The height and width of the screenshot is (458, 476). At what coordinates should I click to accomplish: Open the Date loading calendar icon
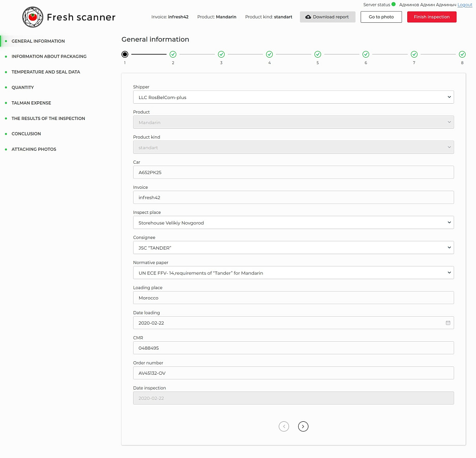[x=448, y=323]
